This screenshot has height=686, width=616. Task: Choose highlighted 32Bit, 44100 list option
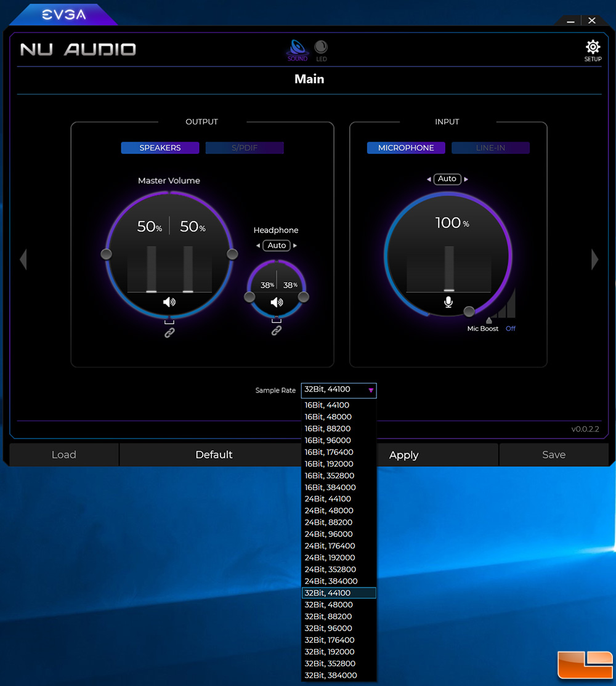pyautogui.click(x=339, y=593)
